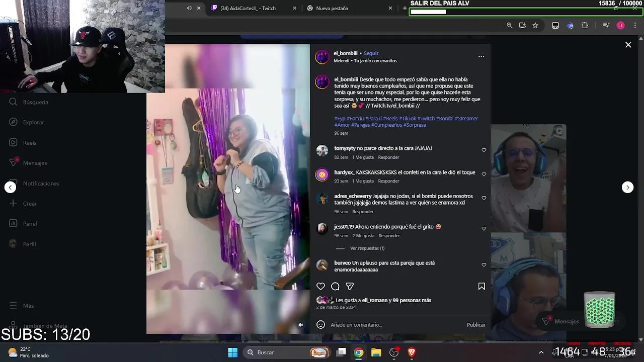
Task: Like the jess01.19 comment
Action: [x=484, y=229]
